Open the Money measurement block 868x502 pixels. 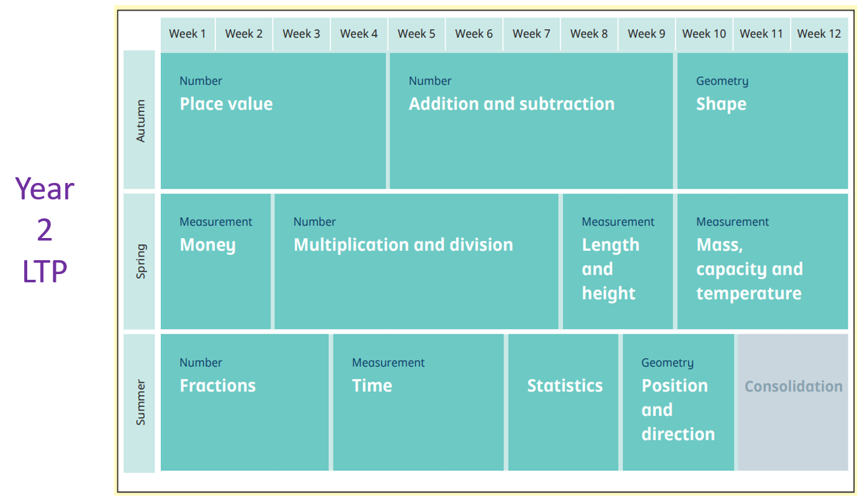coord(215,261)
